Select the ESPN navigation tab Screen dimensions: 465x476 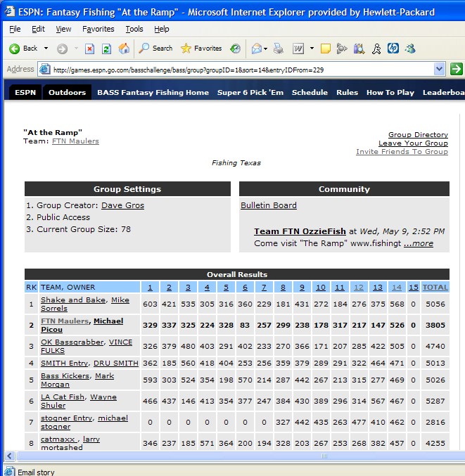(25, 92)
